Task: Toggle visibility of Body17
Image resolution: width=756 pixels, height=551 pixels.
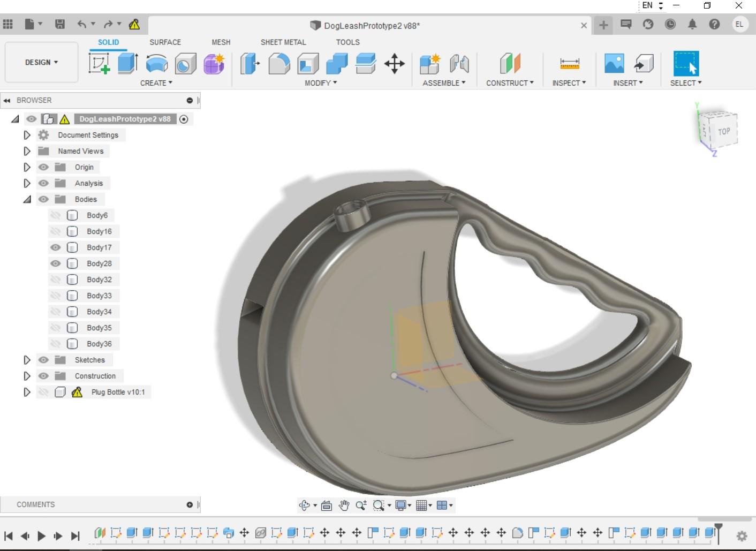Action: coord(55,247)
